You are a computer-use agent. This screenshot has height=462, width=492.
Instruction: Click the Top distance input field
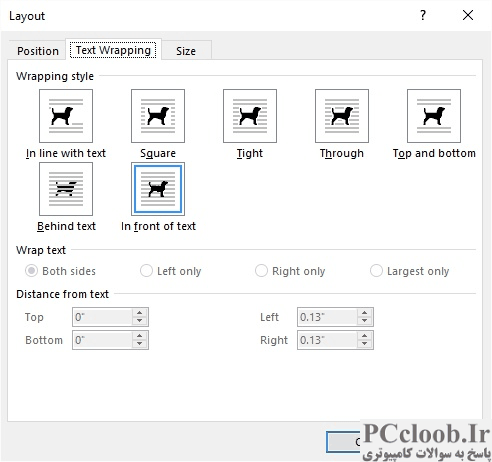click(102, 317)
